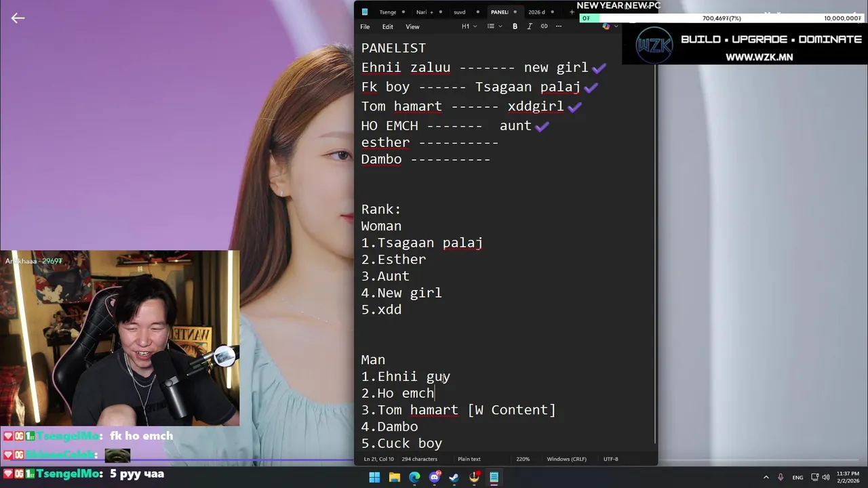Click the back arrow in the video player
868x488 pixels.
coord(18,18)
